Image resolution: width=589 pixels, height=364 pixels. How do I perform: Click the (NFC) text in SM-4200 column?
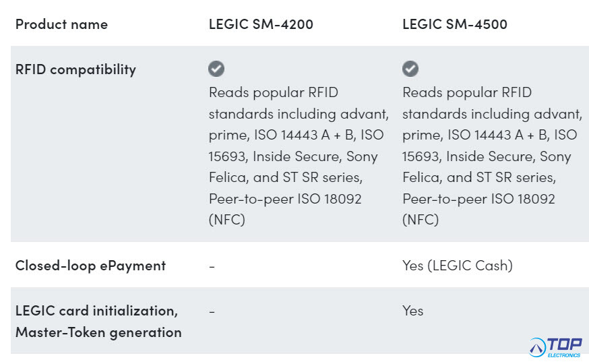coord(227,220)
